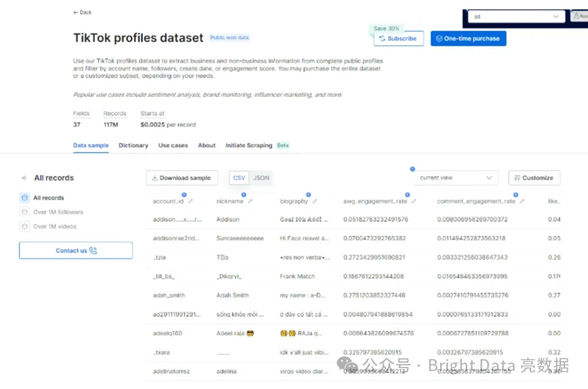The image size is (588, 389).
Task: Click the refresh icon in Subscribe
Action: pyautogui.click(x=382, y=39)
